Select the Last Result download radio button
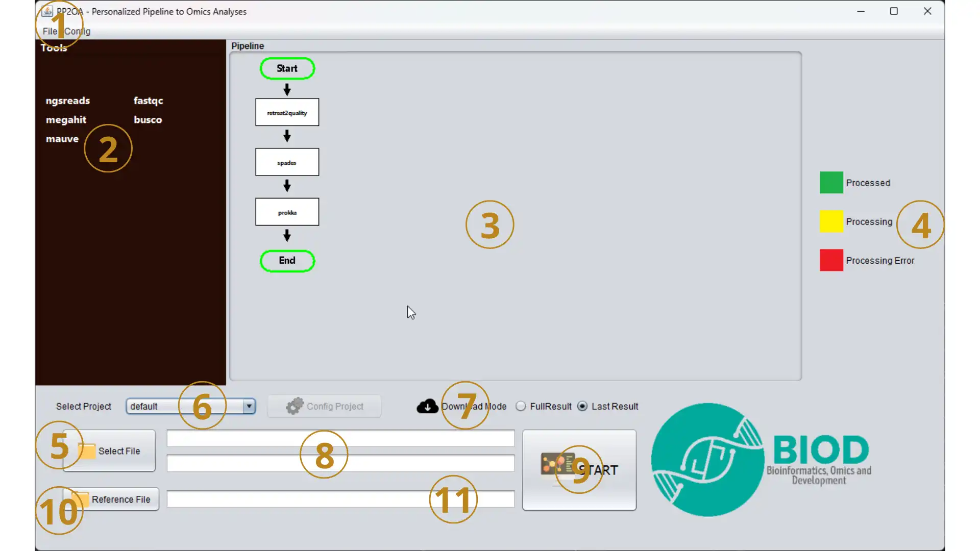Screen dimensions: 980x551 (x=582, y=406)
